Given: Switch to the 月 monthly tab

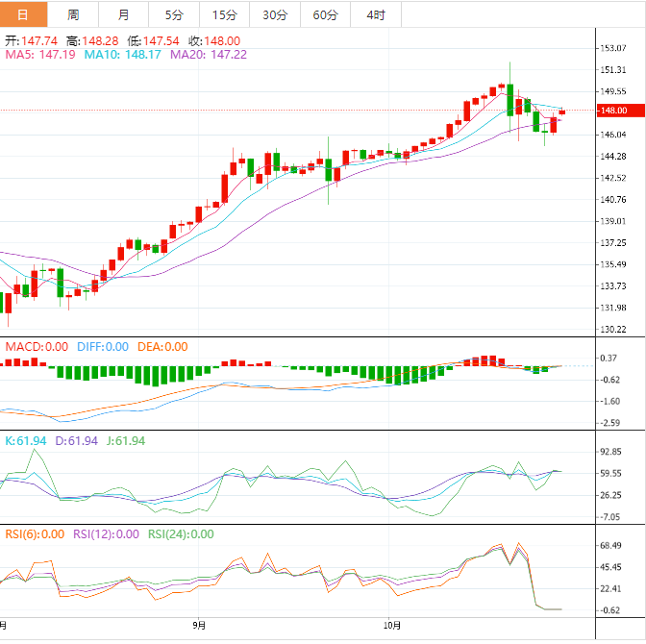Looking at the screenshot, I should pyautogui.click(x=124, y=14).
